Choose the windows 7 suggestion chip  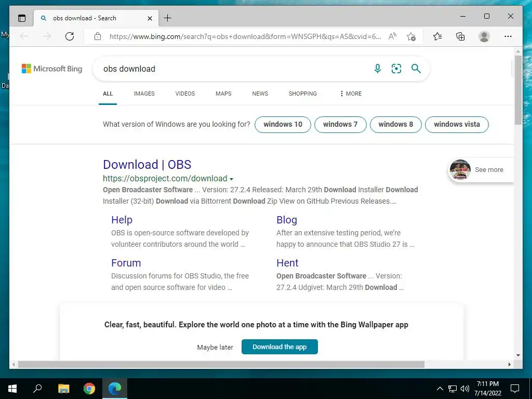[x=340, y=125]
